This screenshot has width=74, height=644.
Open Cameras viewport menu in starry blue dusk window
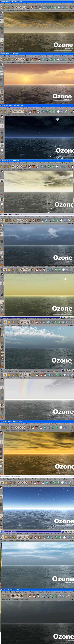click(12, 486)
